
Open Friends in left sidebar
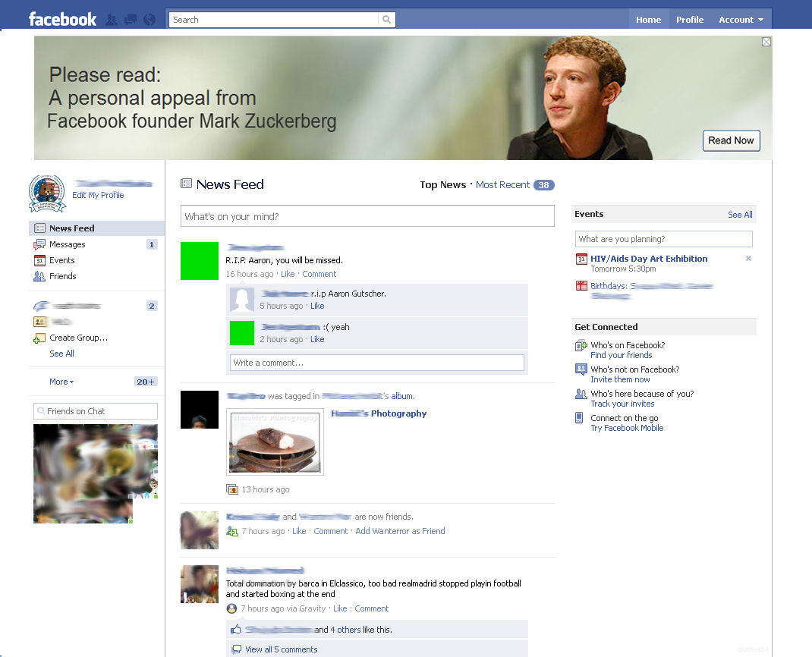tap(62, 276)
